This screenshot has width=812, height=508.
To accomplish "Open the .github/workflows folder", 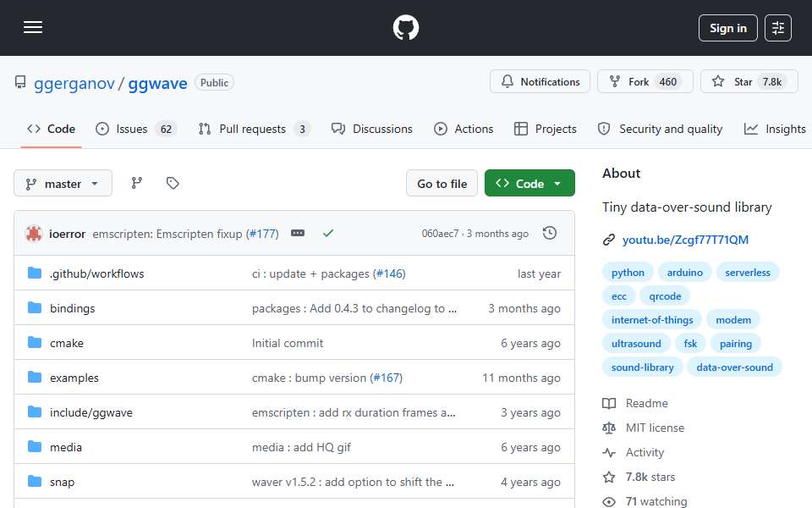I will point(96,273).
